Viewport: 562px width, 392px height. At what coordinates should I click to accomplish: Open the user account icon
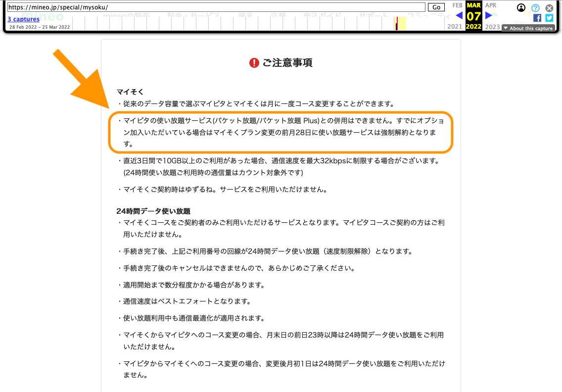pos(521,7)
